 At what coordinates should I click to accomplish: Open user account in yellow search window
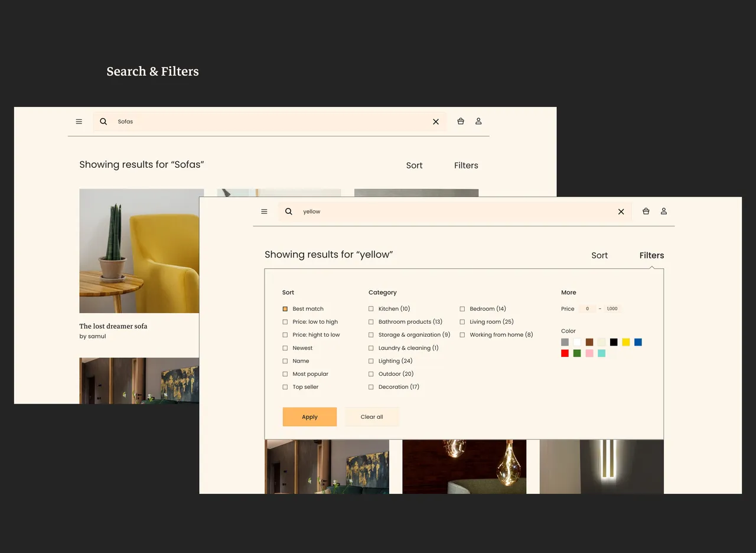pyautogui.click(x=664, y=211)
